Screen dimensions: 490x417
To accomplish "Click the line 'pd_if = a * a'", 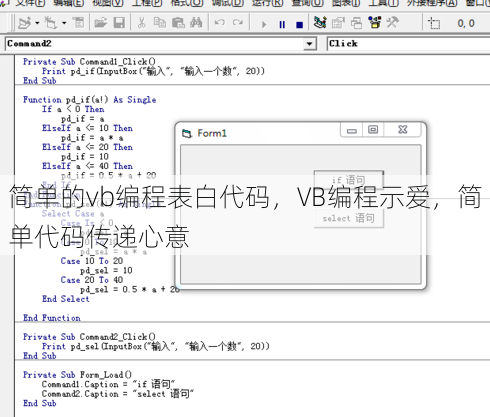I will point(92,138).
